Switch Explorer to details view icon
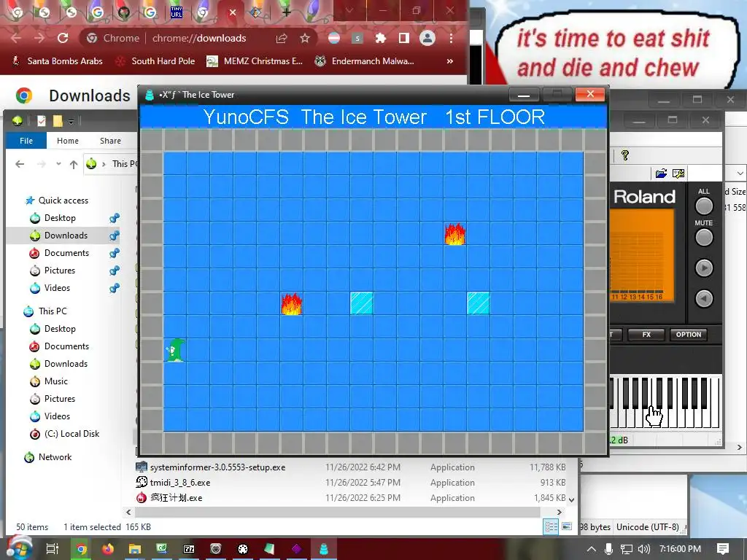747x560 pixels. click(x=551, y=526)
